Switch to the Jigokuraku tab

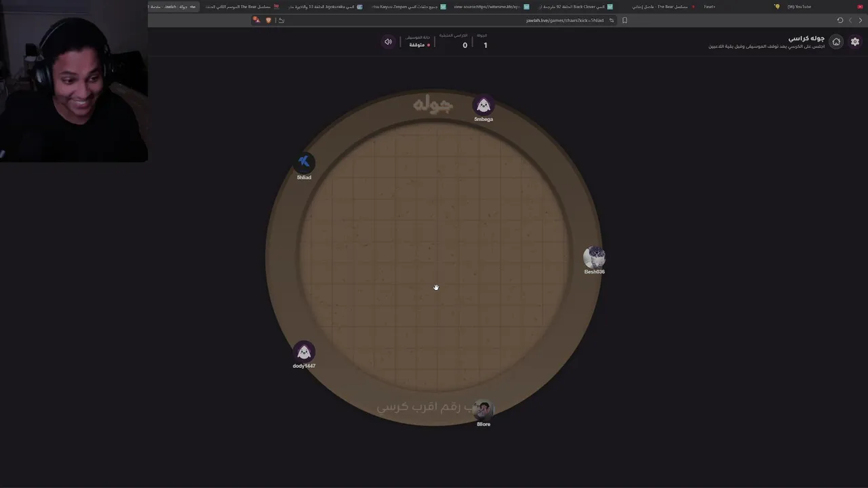pos(325,7)
